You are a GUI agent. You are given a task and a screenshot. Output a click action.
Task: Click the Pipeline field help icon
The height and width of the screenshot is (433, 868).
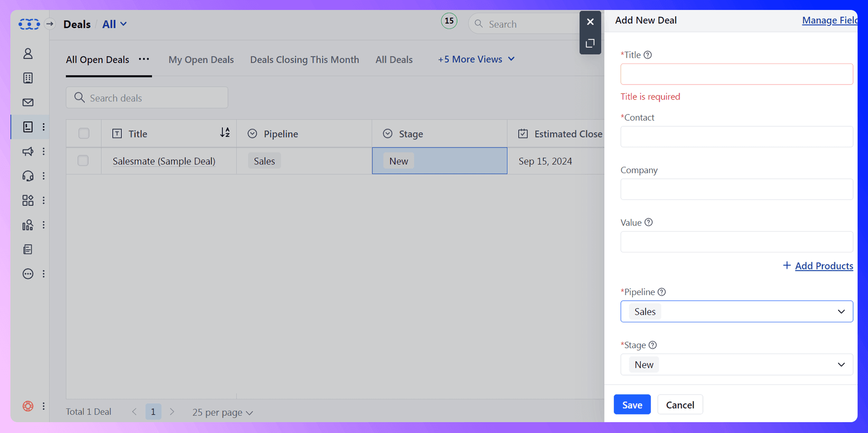[662, 292]
